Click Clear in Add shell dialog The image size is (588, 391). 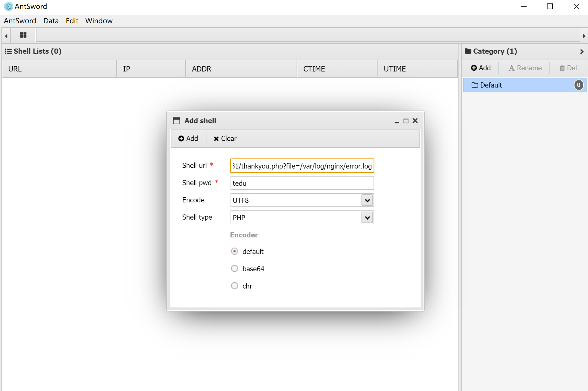tap(225, 139)
